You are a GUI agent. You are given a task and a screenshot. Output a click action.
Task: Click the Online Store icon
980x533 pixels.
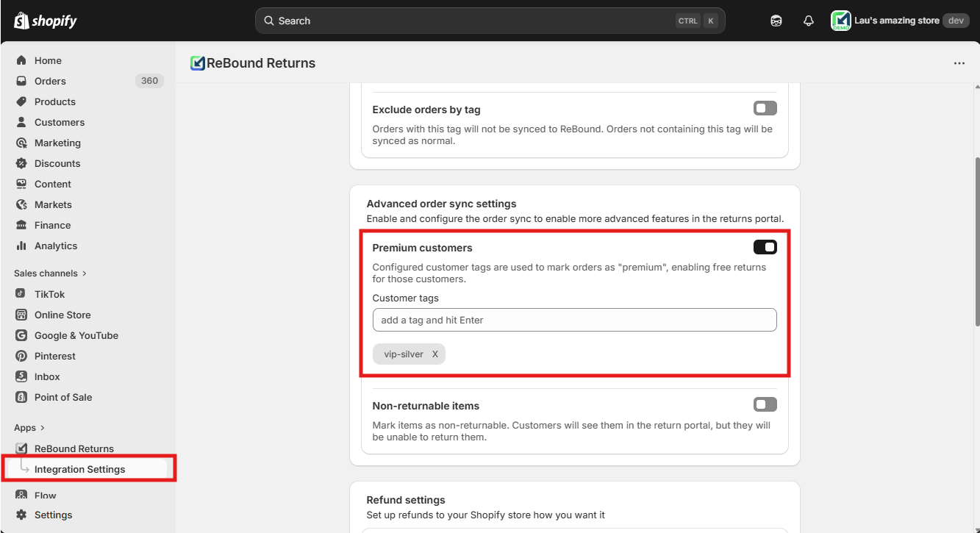pos(21,315)
